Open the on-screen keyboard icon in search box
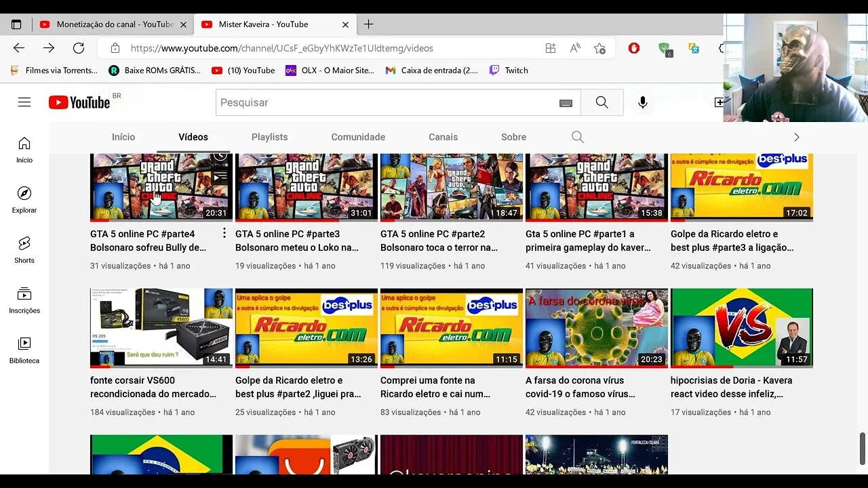The width and height of the screenshot is (868, 488). click(566, 103)
